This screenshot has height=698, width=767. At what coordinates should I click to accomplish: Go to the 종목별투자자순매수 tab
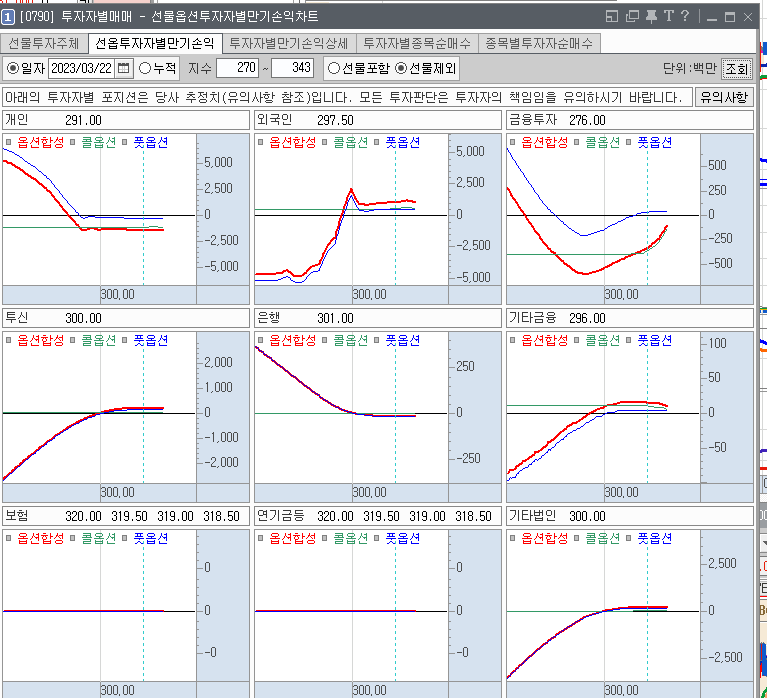click(x=539, y=43)
